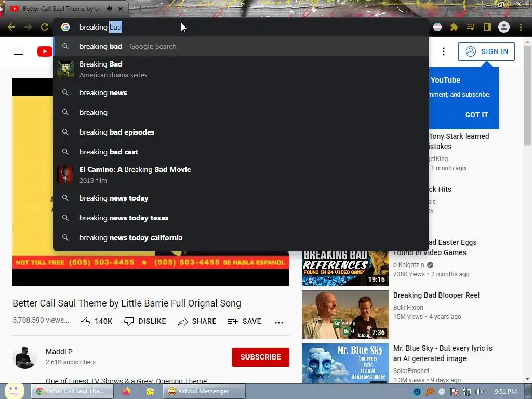This screenshot has height=399, width=532.
Task: Pick the 'breaking bad episodes' suggestion
Action: (241, 132)
